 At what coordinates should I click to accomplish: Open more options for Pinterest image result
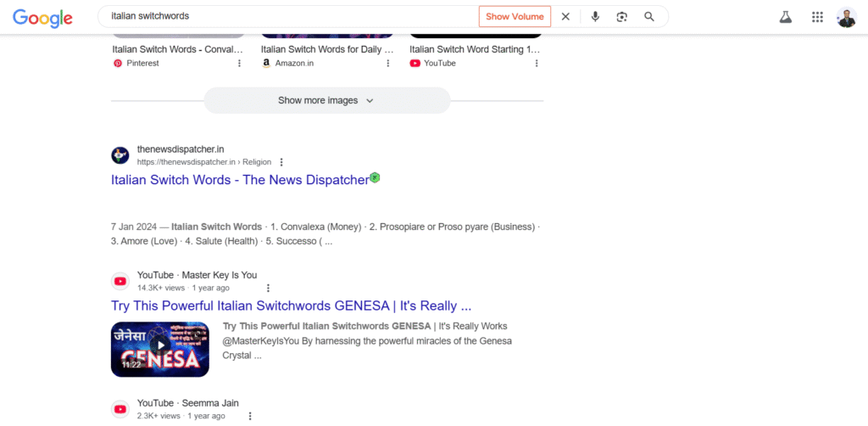[239, 63]
